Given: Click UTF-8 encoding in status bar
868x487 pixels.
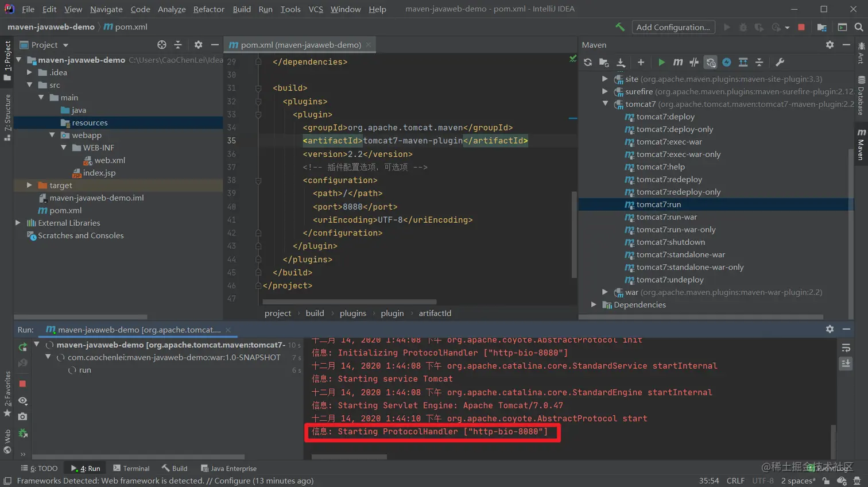Looking at the screenshot, I should tap(763, 481).
